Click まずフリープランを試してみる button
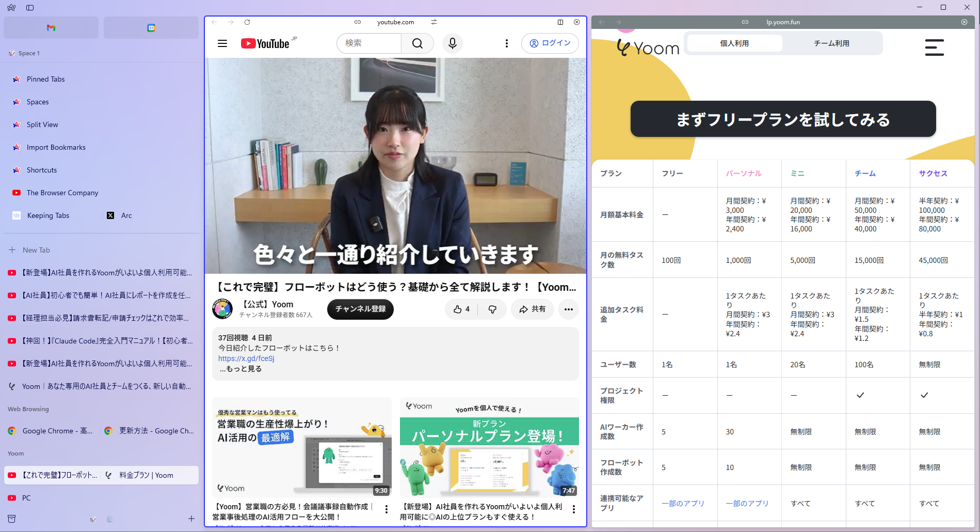The width and height of the screenshot is (980, 532). click(783, 119)
